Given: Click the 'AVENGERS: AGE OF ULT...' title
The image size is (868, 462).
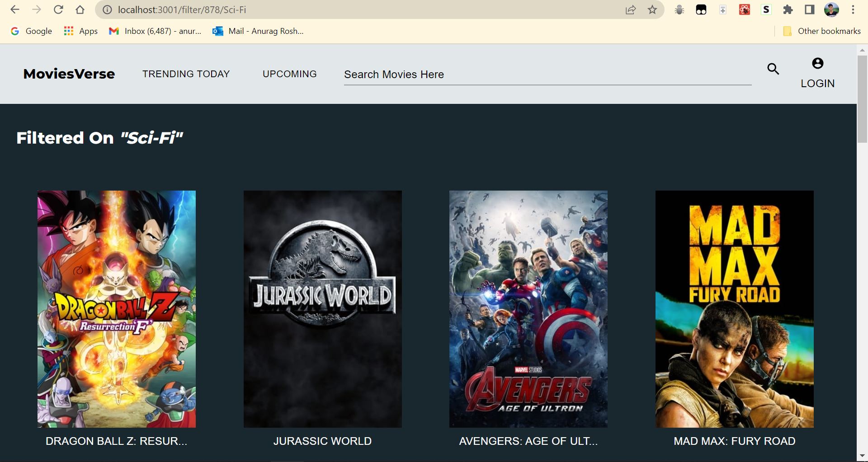Looking at the screenshot, I should coord(528,441).
